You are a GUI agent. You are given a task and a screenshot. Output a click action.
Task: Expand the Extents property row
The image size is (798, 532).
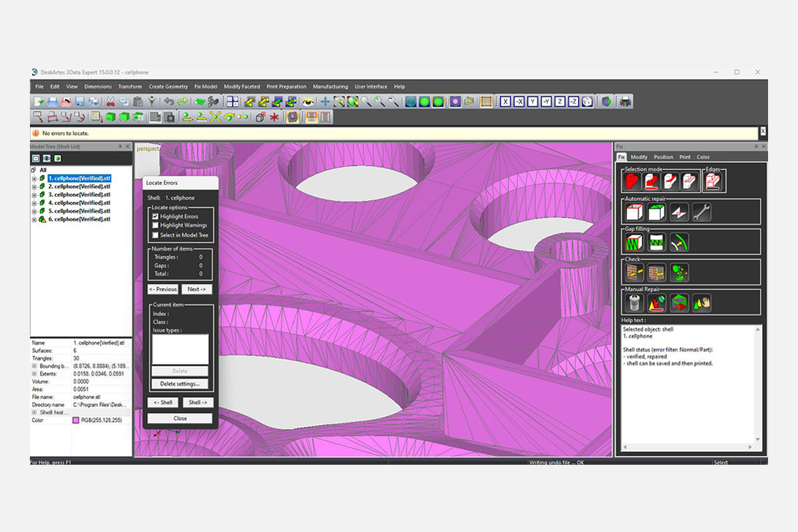34,374
